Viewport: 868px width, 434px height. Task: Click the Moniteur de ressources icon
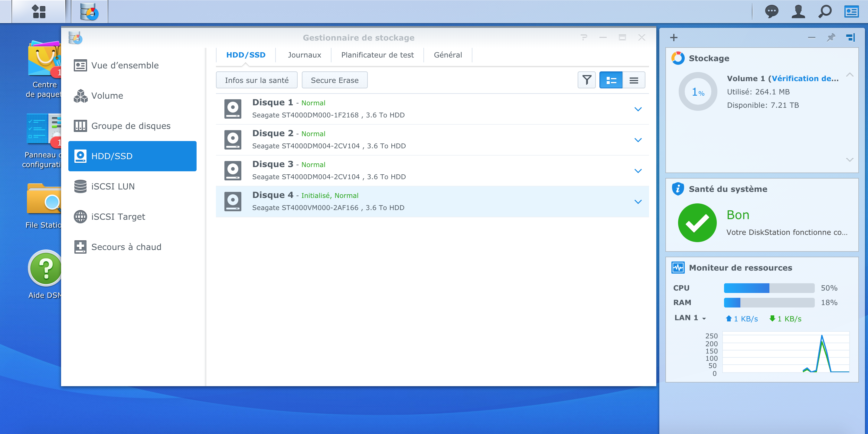pos(678,268)
